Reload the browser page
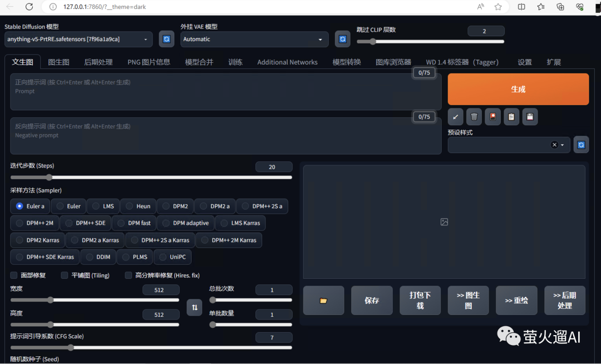This screenshot has width=601, height=364. click(x=29, y=7)
